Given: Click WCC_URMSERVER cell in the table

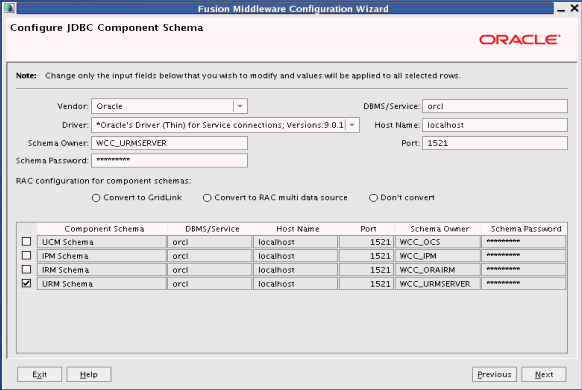Looking at the screenshot, I should pos(438,284).
